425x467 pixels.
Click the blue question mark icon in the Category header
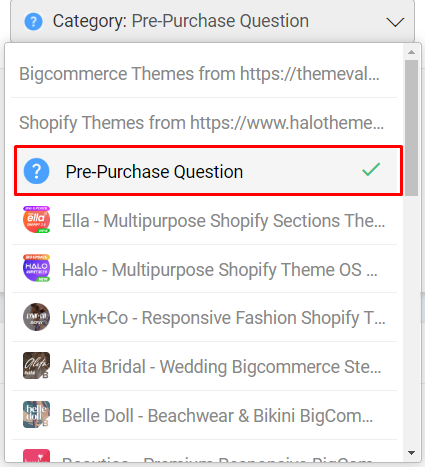[x=33, y=21]
